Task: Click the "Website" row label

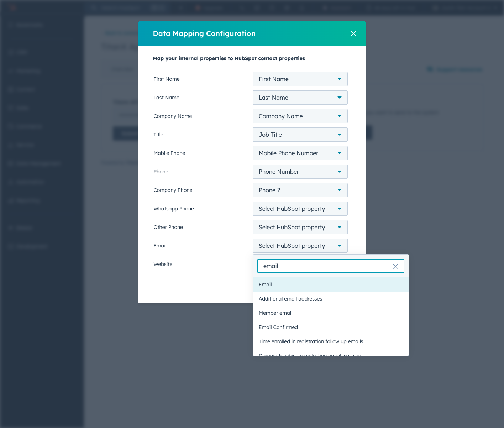Action: click(163, 264)
